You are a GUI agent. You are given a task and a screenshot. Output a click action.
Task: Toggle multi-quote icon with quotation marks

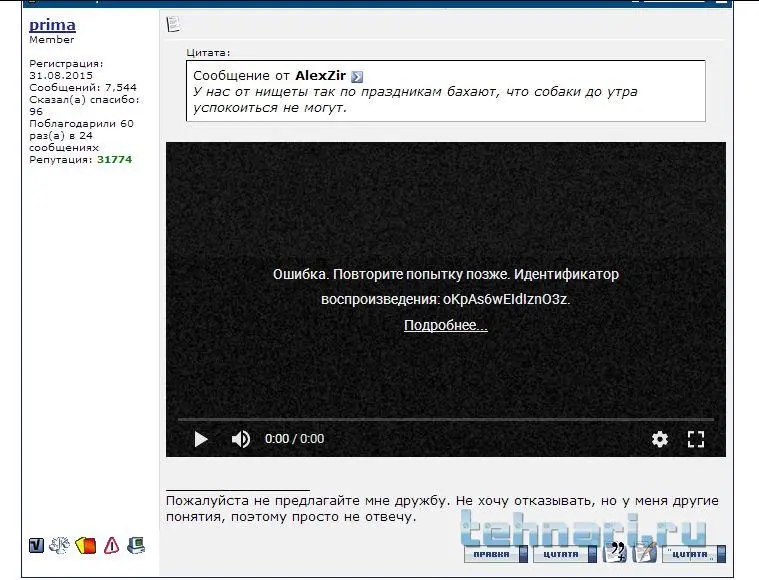[615, 552]
